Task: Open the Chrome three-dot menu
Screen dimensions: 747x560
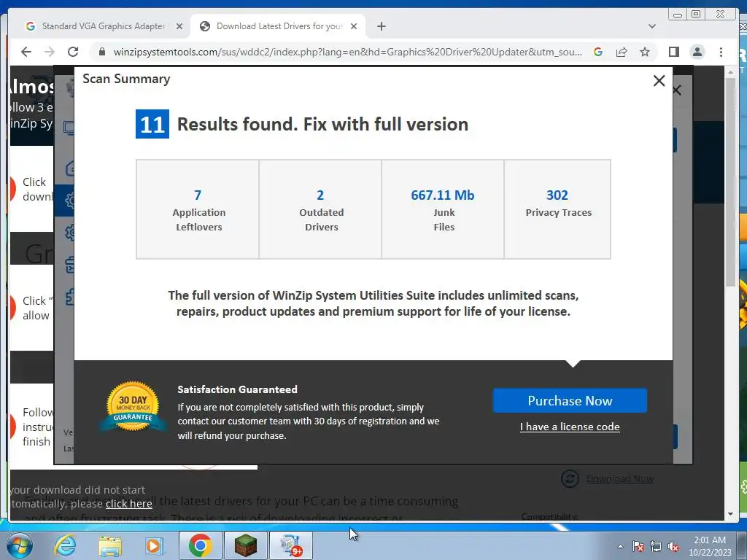Action: point(721,52)
